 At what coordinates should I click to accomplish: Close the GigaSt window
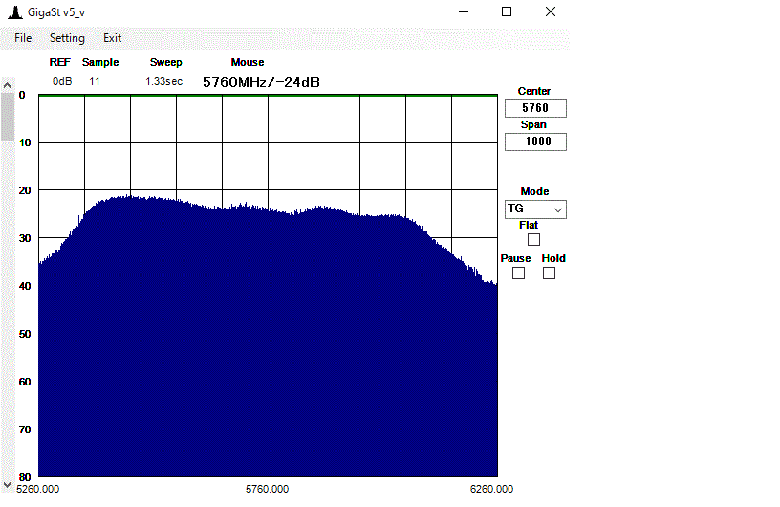click(550, 11)
